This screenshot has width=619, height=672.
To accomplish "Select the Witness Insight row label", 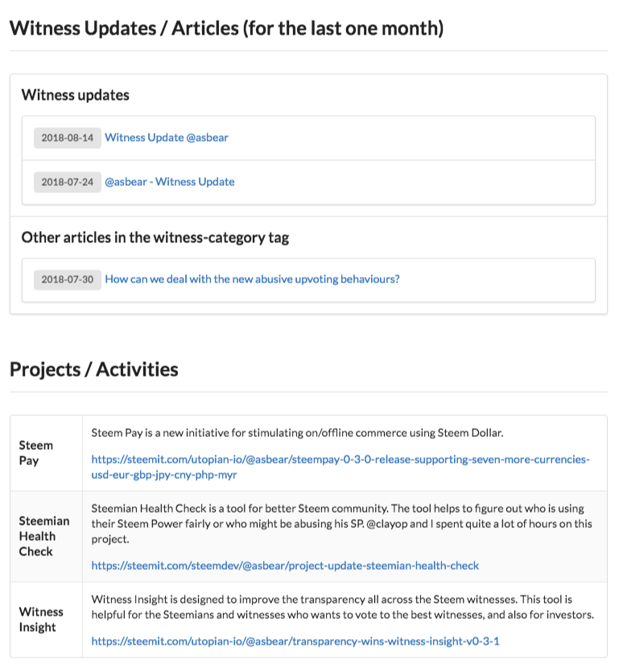I will 41,619.
